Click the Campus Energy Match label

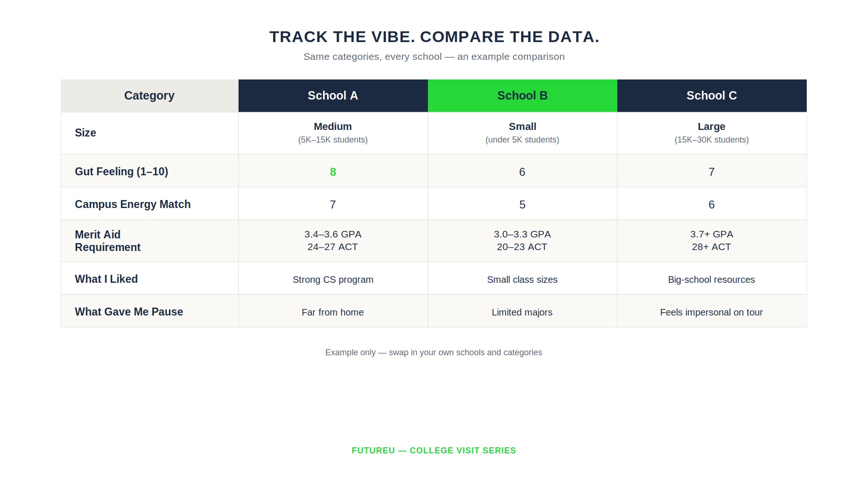coord(133,204)
